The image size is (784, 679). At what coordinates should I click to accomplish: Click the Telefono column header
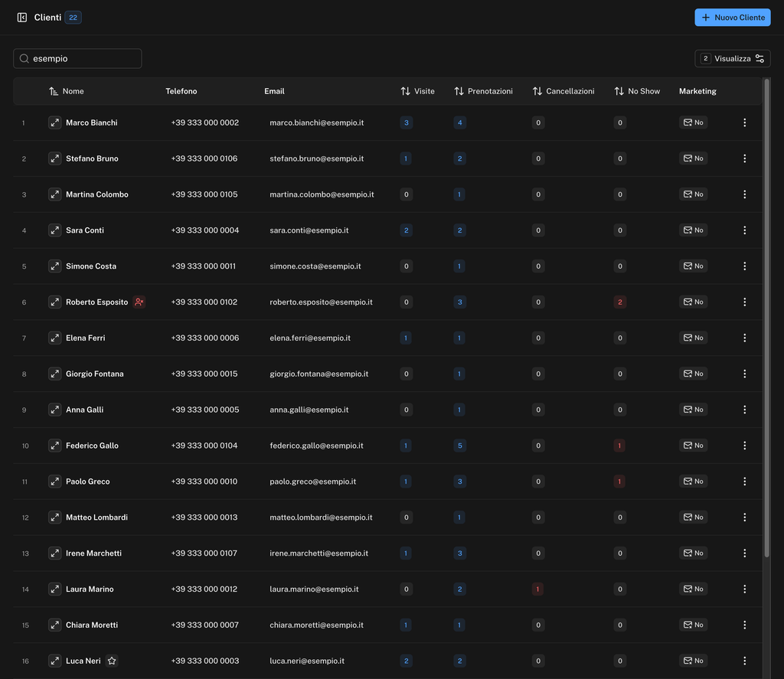(x=181, y=91)
